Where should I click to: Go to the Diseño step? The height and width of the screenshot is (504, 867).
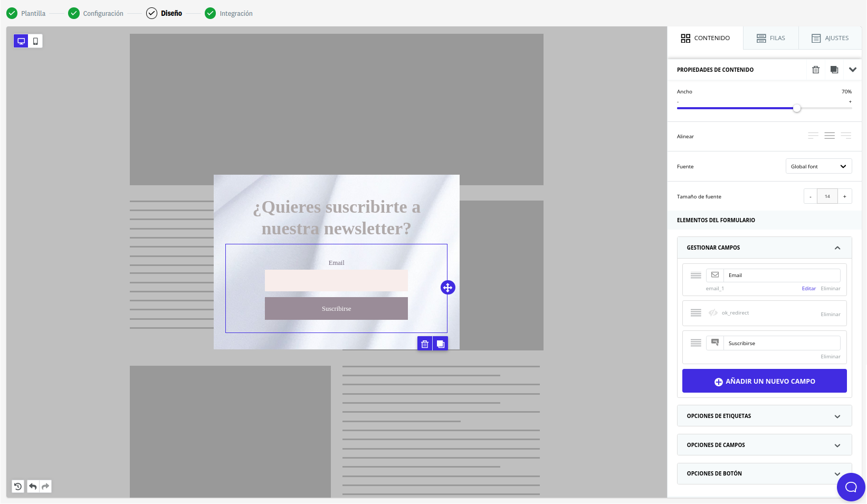164,13
